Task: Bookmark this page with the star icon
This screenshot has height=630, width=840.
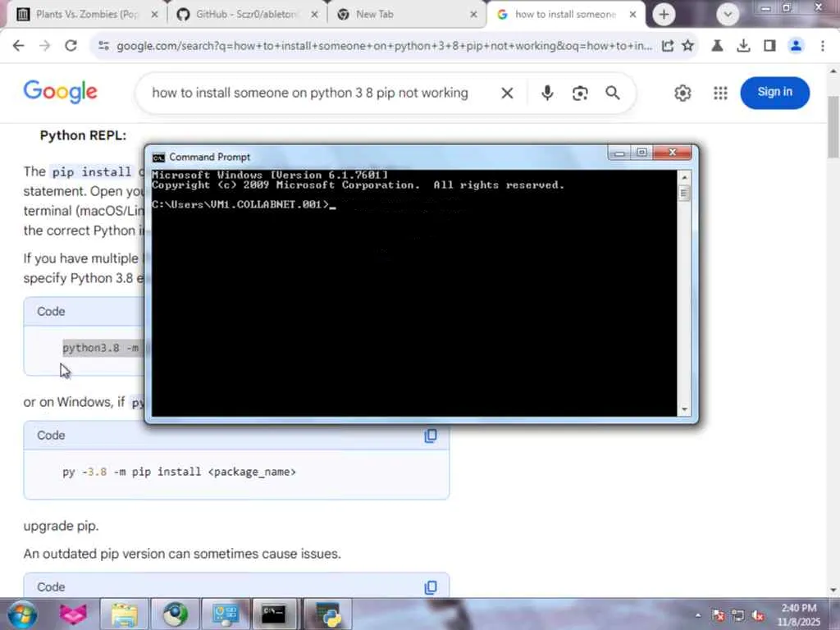Action: 688,46
